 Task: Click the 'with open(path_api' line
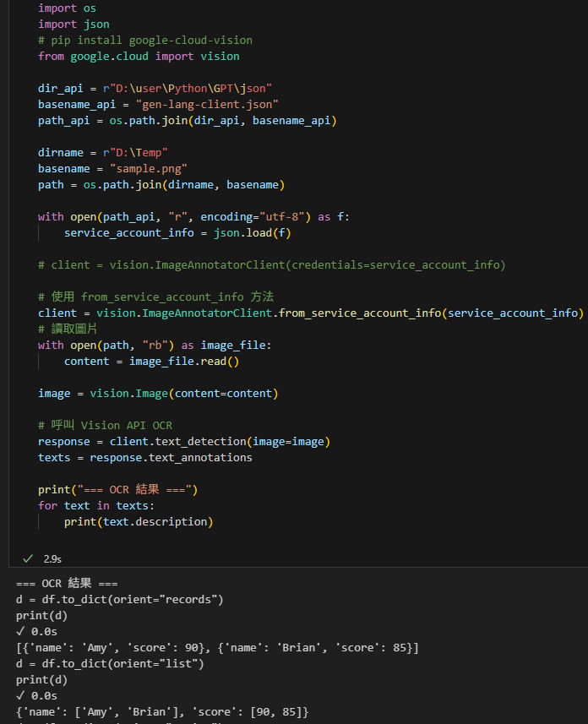(193, 216)
